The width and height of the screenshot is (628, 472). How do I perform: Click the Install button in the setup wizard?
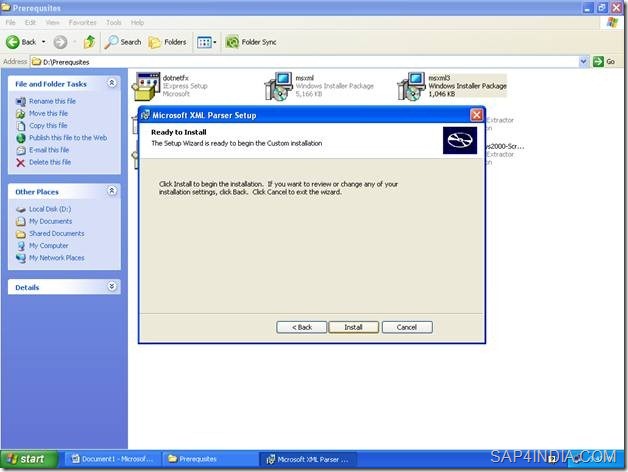[x=353, y=327]
